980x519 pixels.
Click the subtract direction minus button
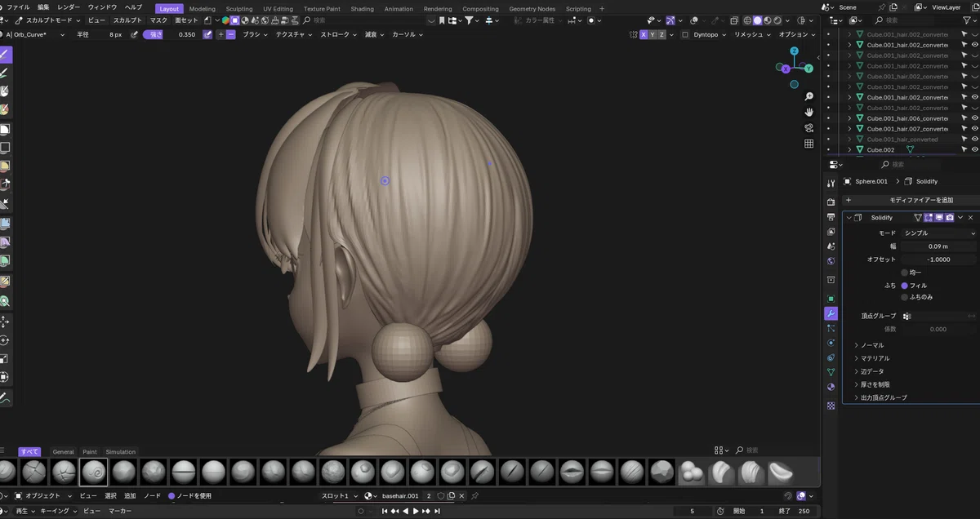point(231,34)
